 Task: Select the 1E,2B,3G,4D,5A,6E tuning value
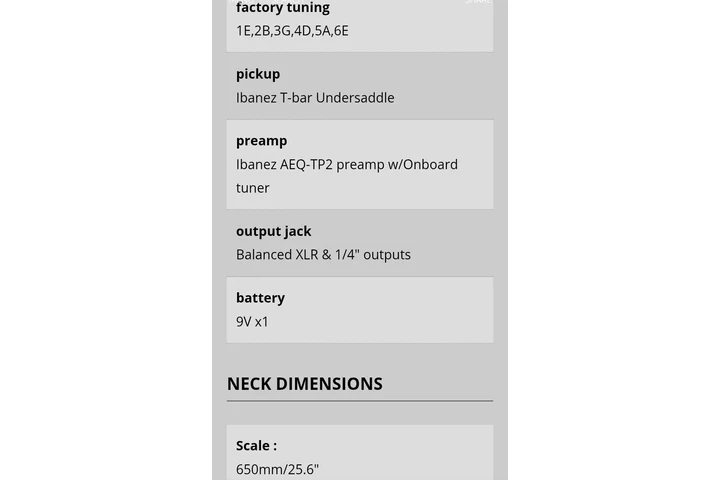[x=292, y=31]
